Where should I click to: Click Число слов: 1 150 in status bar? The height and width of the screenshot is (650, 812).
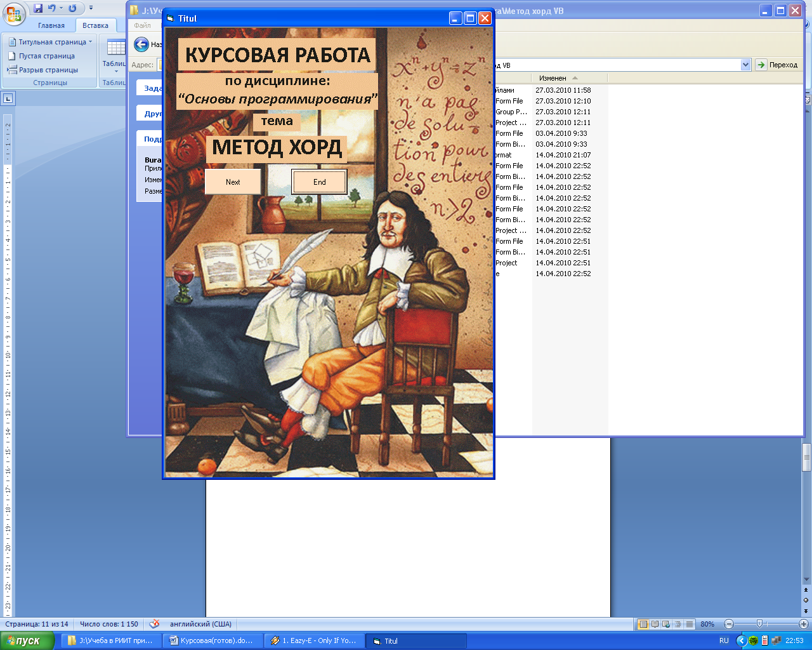(108, 624)
